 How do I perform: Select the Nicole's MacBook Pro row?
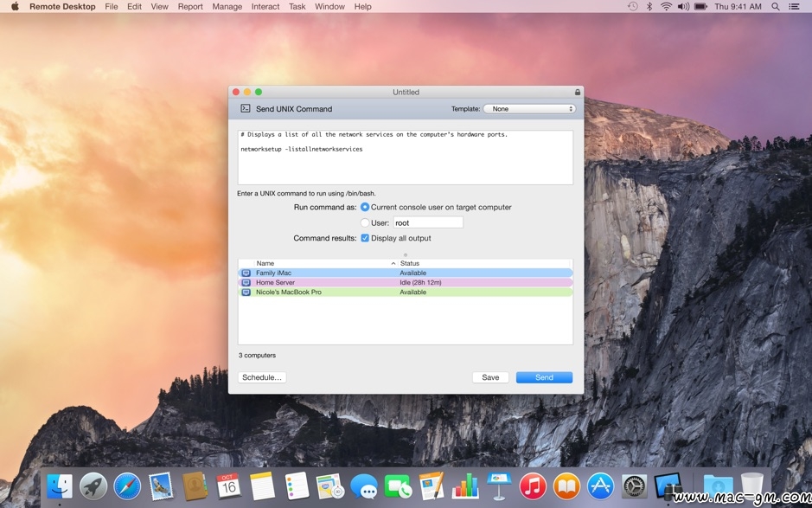406,293
